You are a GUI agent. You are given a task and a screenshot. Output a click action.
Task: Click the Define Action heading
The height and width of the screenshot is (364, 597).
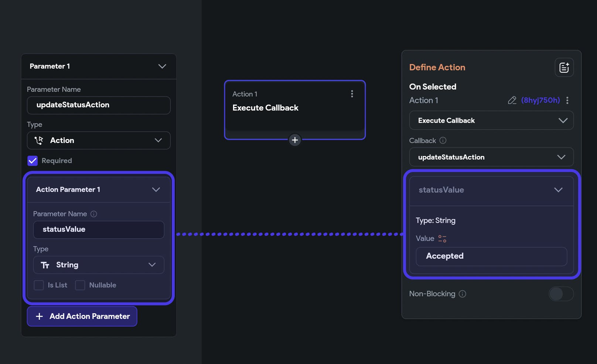point(437,67)
